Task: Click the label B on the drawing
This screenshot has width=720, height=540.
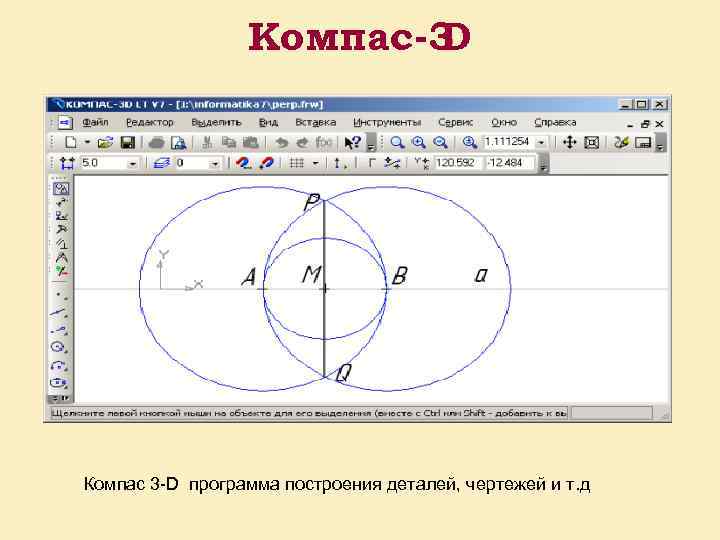Action: [x=399, y=276]
